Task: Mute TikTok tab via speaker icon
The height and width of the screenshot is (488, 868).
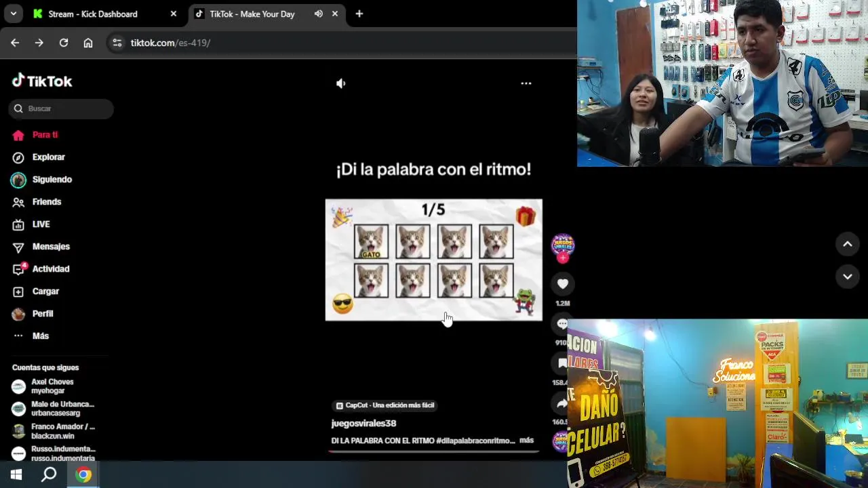Action: [318, 14]
